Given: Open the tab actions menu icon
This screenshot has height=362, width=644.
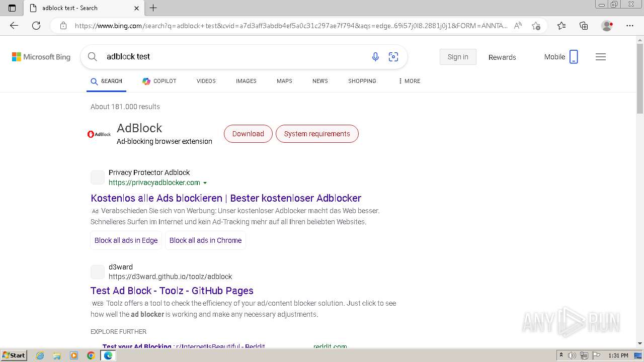Looking at the screenshot, I should click(x=12, y=8).
